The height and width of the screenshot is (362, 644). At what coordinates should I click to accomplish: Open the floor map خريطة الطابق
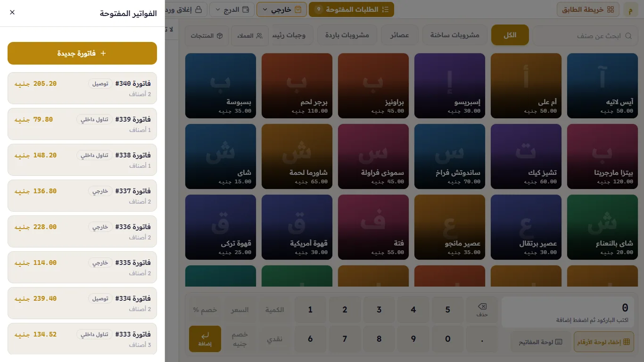[588, 9]
